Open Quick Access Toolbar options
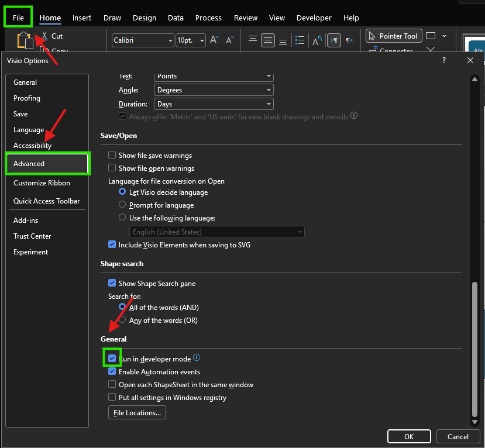This screenshot has width=485, height=448. click(x=47, y=201)
